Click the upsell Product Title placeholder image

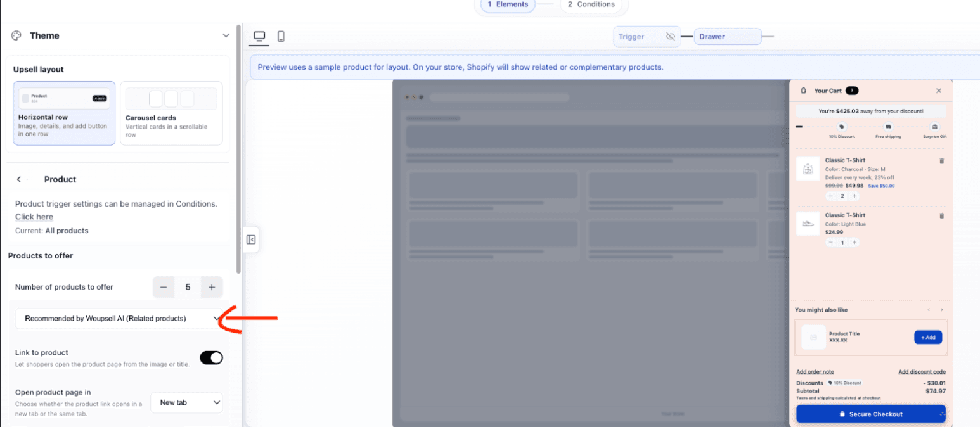pyautogui.click(x=813, y=337)
